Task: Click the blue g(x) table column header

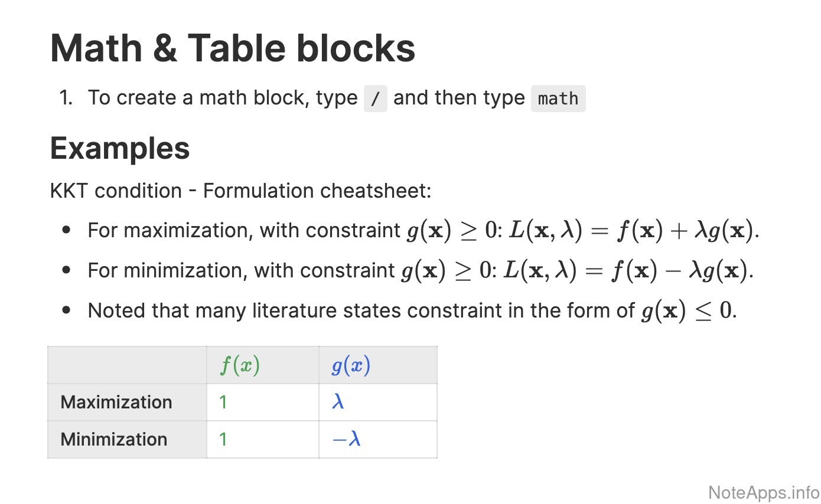Action: (x=351, y=366)
